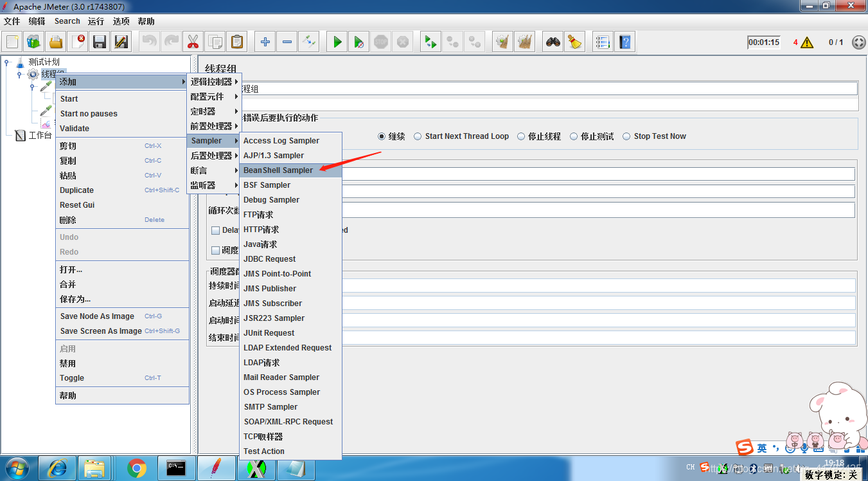The height and width of the screenshot is (481, 868).
Task: Open the 运行 menu
Action: click(x=96, y=21)
